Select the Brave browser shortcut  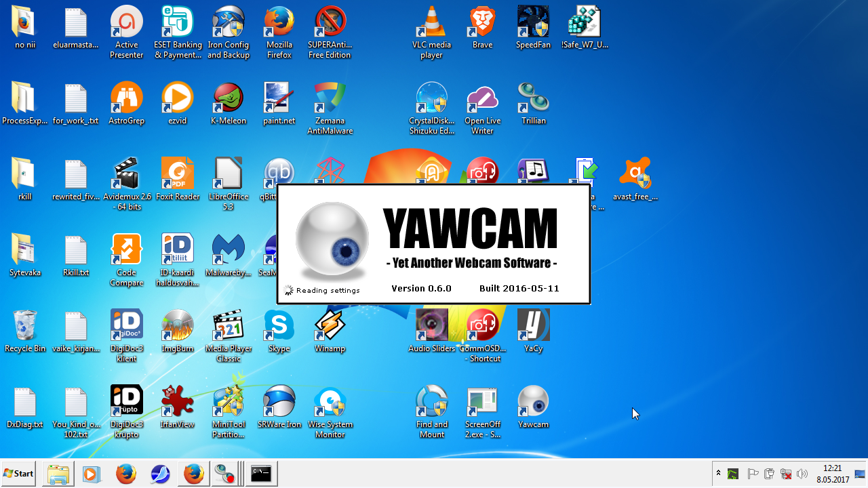click(482, 28)
